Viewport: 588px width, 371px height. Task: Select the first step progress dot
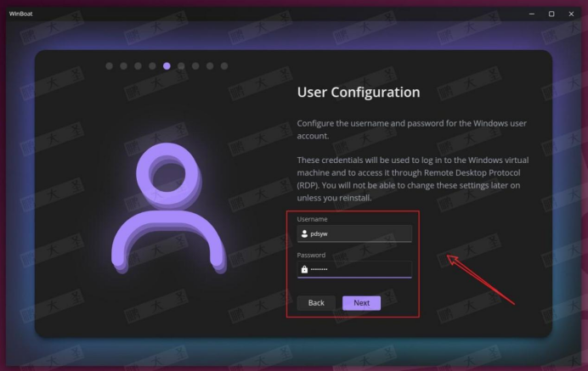point(109,66)
